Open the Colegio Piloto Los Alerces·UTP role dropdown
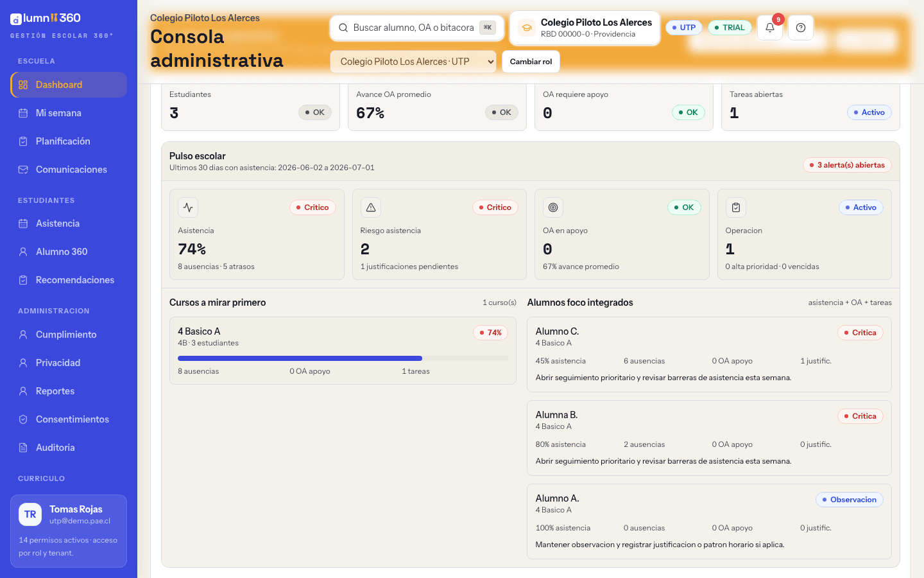This screenshot has height=578, width=924. click(413, 62)
